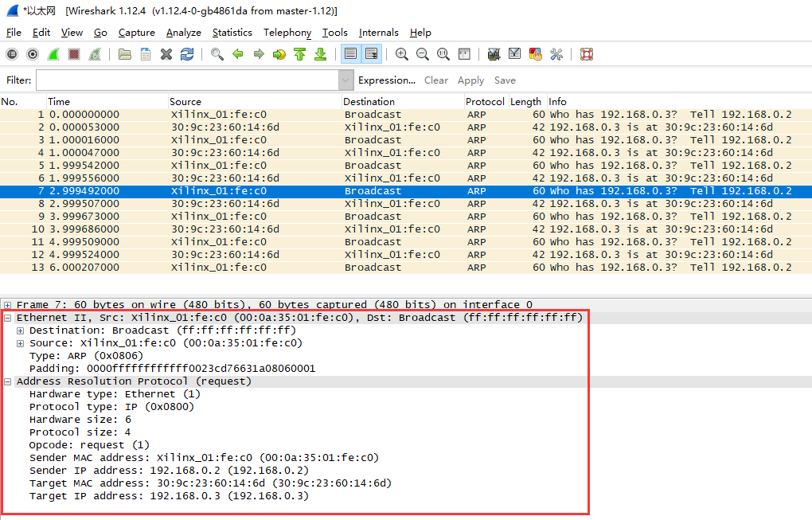Toggle auto-scroll during live capture
This screenshot has width=812, height=520.
(371, 53)
